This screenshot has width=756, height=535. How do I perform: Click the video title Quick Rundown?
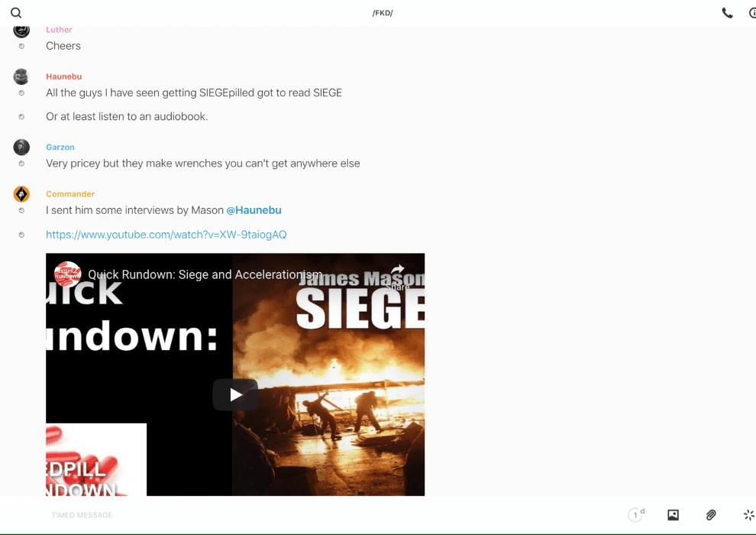205,275
